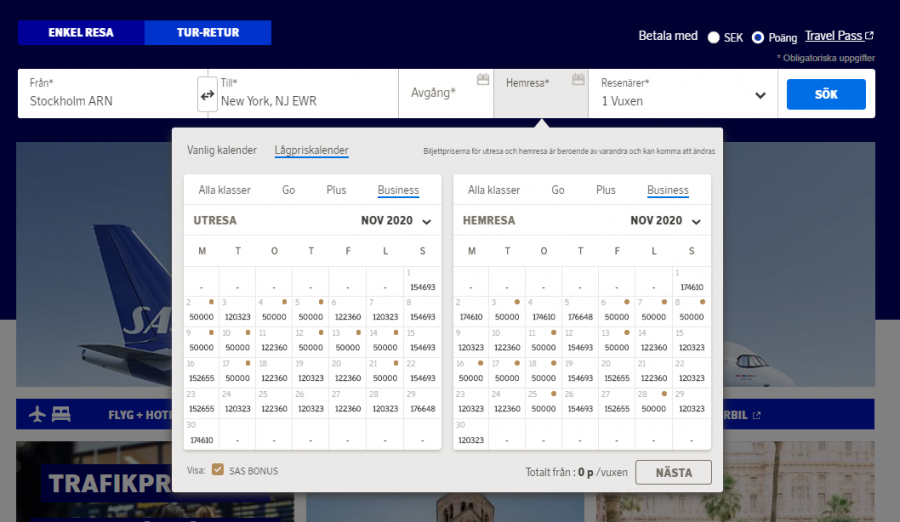
Task: Select the SEK payment radio button
Action: [713, 37]
